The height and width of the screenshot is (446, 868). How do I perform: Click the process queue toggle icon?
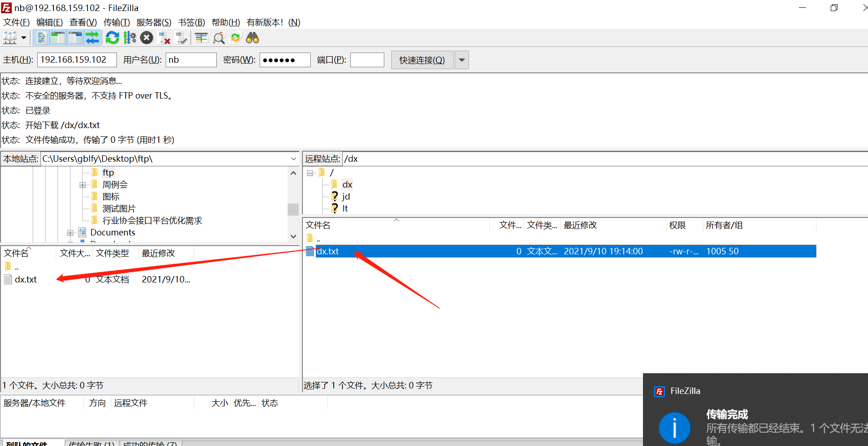130,38
